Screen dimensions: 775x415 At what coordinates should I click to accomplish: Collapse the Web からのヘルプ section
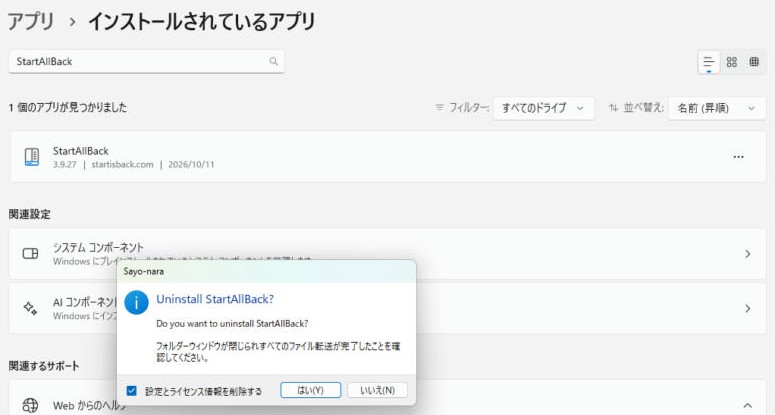[747, 405]
